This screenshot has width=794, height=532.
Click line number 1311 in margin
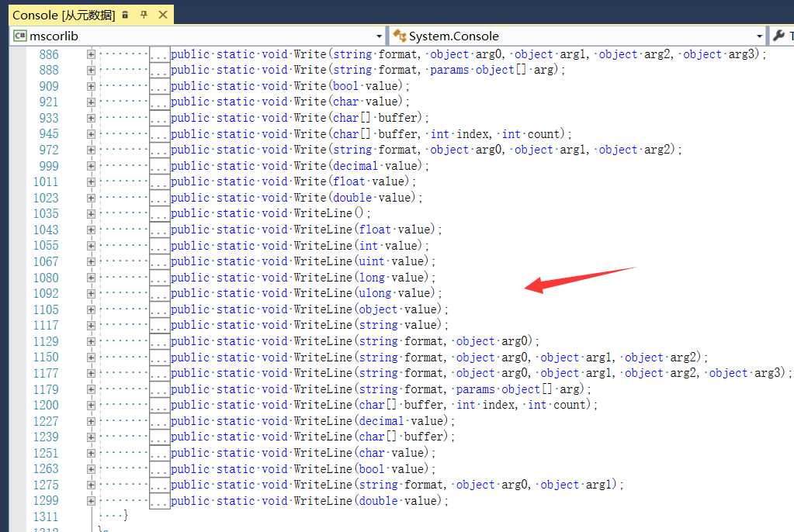(46, 516)
